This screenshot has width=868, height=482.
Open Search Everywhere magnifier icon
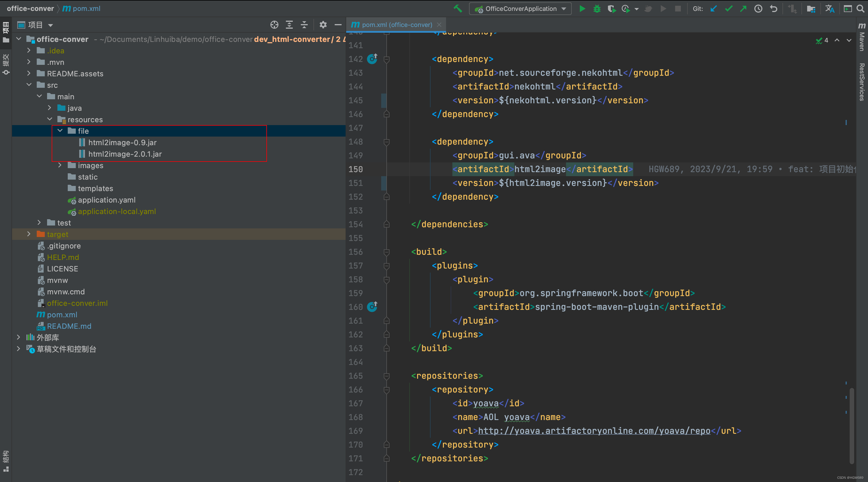point(860,9)
